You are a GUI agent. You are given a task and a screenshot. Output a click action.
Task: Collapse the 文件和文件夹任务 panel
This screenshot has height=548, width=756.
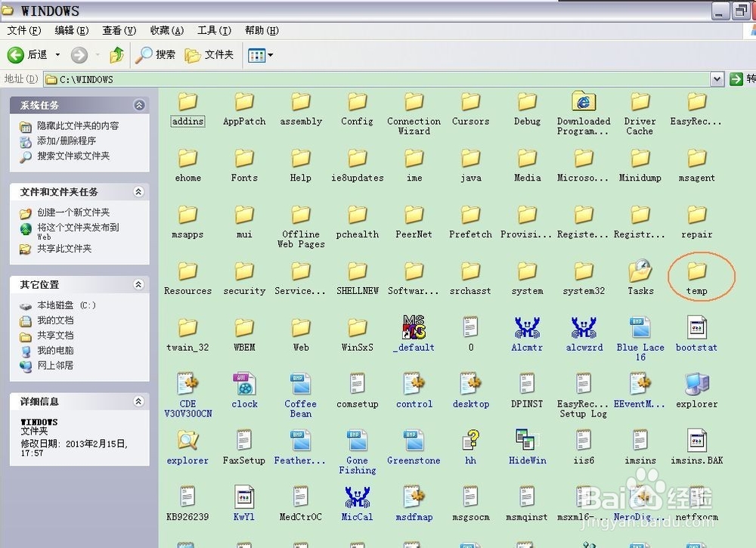(139, 192)
